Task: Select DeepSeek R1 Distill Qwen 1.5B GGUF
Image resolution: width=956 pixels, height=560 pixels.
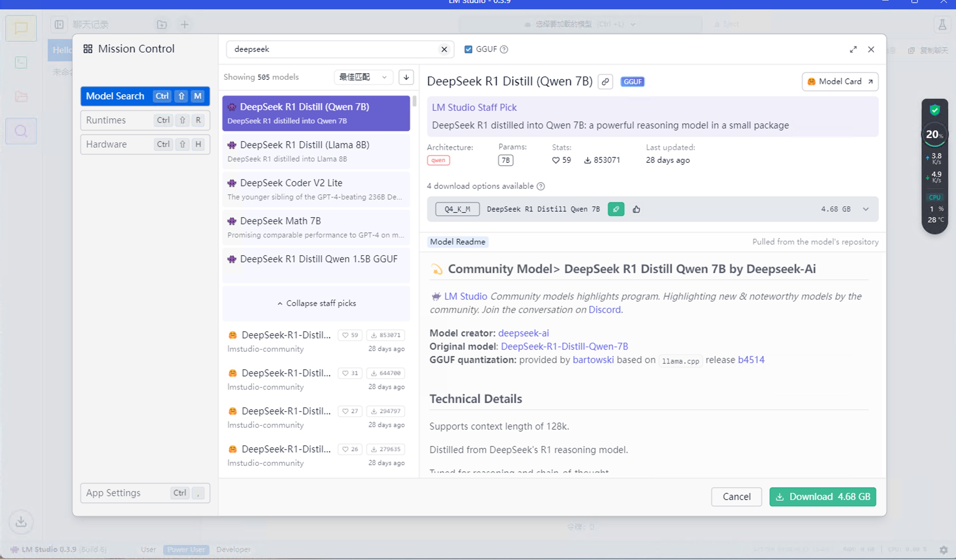Action: click(x=316, y=265)
